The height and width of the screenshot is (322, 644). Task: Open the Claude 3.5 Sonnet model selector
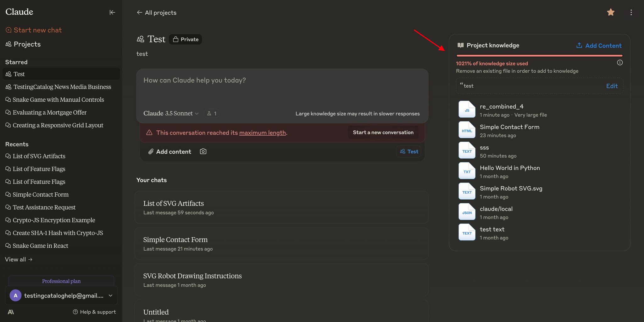coord(171,113)
